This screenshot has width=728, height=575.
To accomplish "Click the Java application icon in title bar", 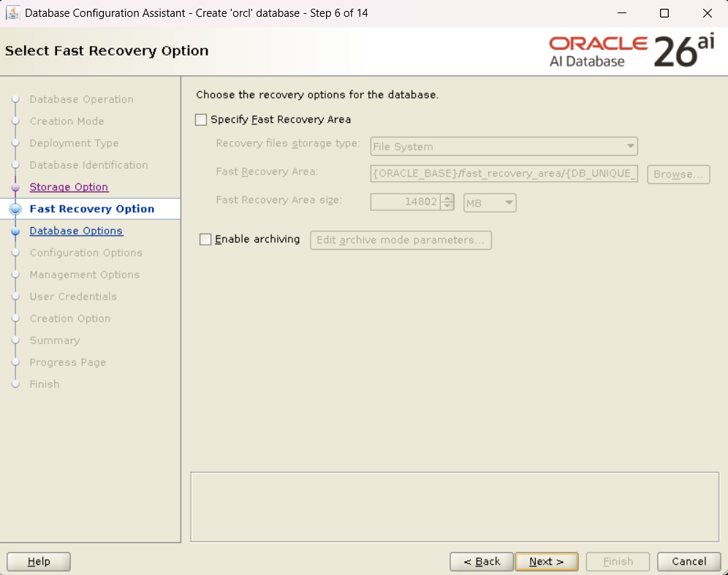I will pos(12,13).
